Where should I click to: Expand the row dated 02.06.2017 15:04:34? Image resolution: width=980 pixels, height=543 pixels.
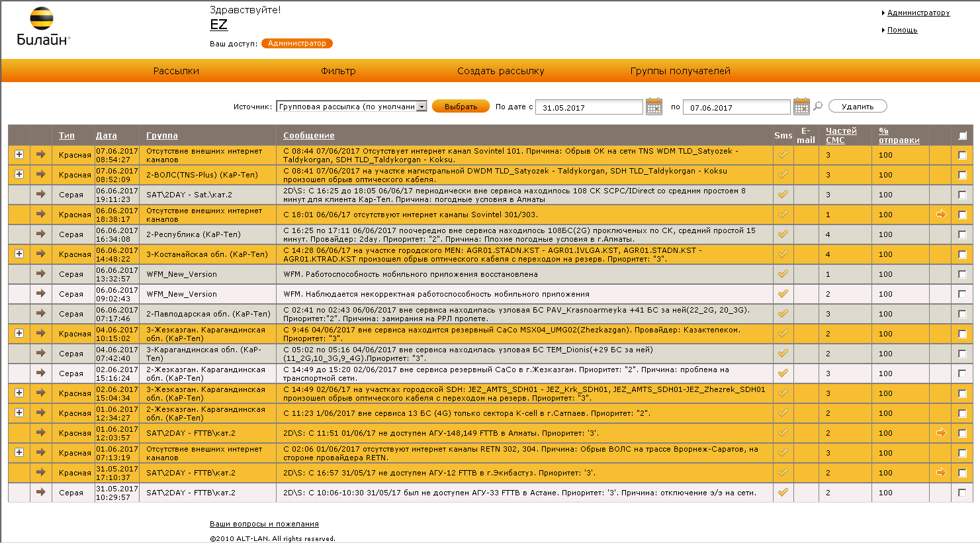(x=19, y=393)
